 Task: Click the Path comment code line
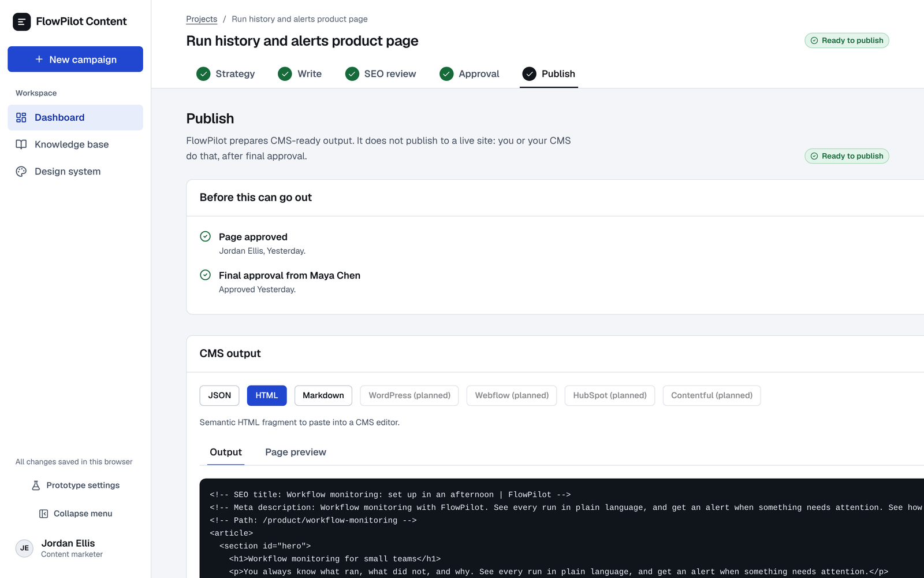click(x=313, y=520)
